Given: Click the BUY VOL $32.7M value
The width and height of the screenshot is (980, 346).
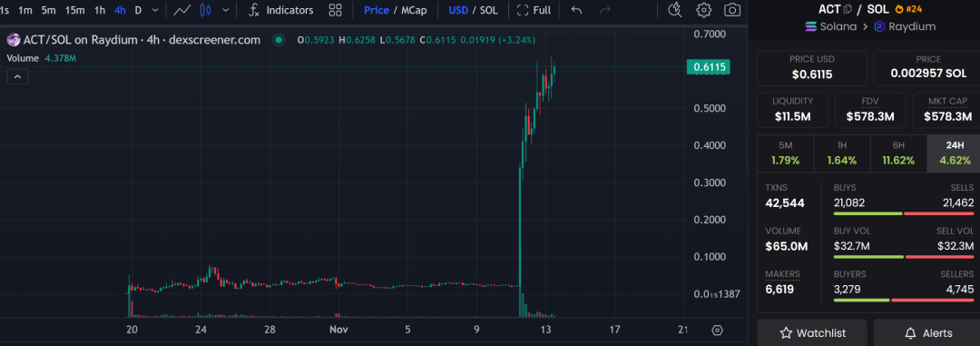Looking at the screenshot, I should 851,246.
